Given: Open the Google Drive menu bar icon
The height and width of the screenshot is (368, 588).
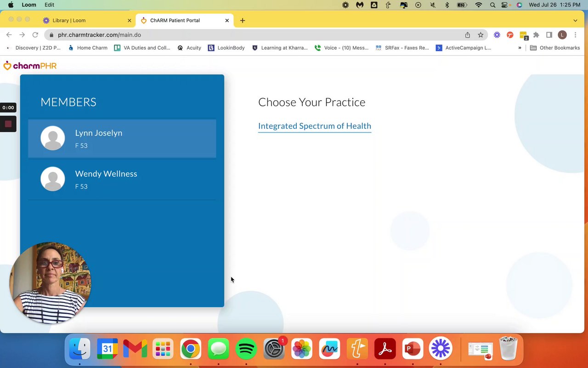Looking at the screenshot, I should point(374,5).
